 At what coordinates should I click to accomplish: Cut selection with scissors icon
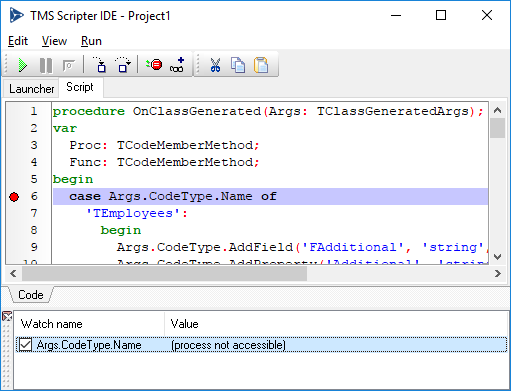click(215, 65)
